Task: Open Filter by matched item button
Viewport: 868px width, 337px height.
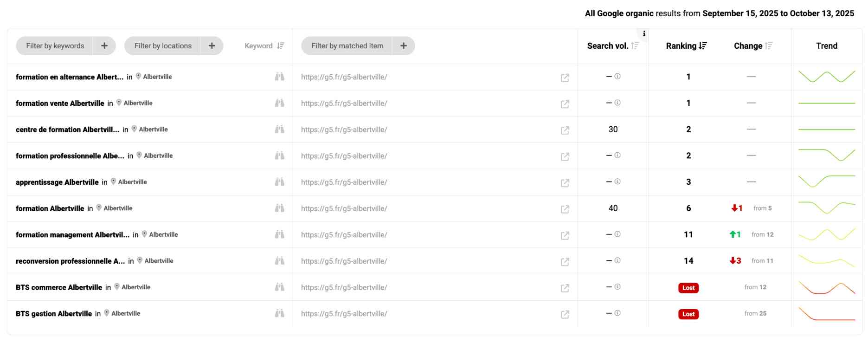Action: point(347,46)
